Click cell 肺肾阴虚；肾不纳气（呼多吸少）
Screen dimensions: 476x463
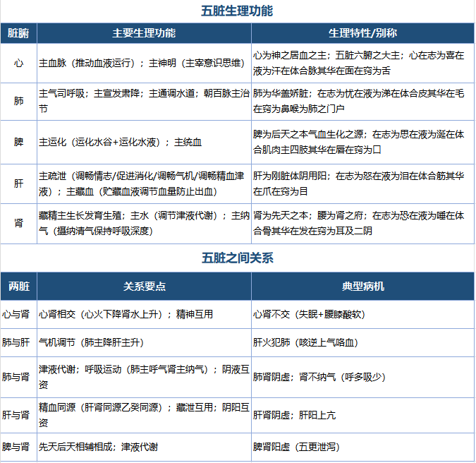pyautogui.click(x=362, y=378)
